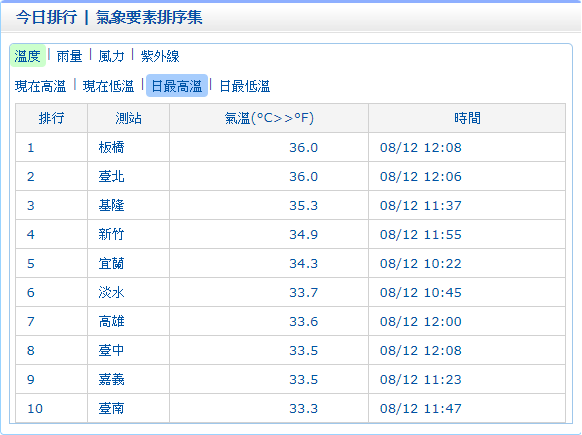Screen dimensions: 582x435
Task: Click the time 08/12 11:37
Action: [421, 206]
